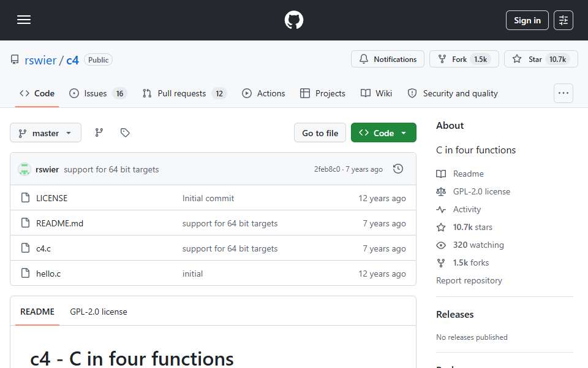The height and width of the screenshot is (368, 588).
Task: Open the README.md file
Action: 59,223
